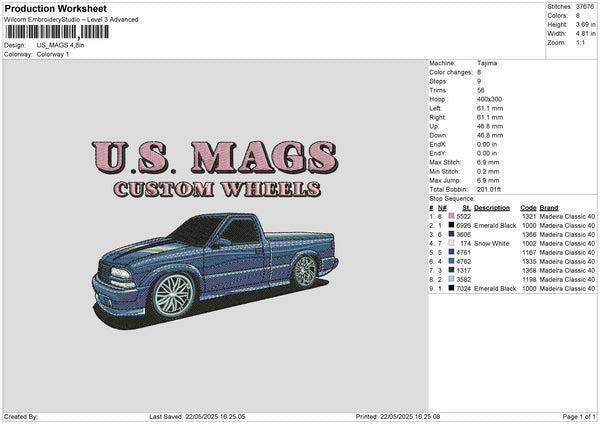Click the Description column header

click(x=492, y=208)
